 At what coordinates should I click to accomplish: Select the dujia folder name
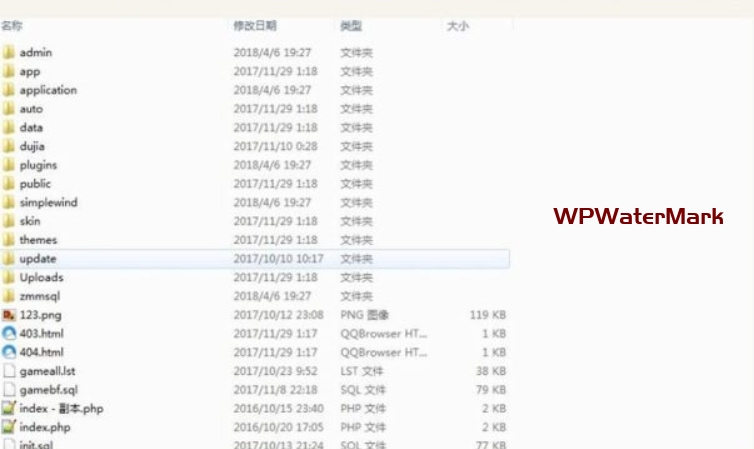33,146
